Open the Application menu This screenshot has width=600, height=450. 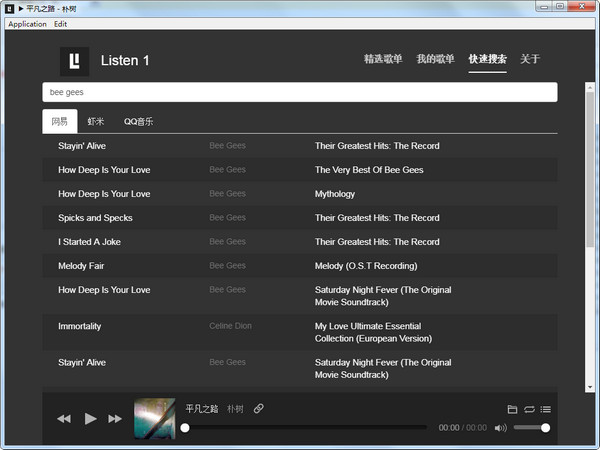click(27, 24)
